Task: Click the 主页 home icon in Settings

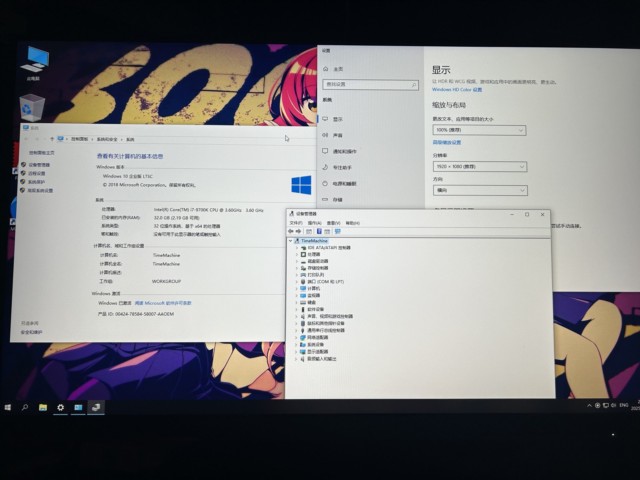Action: pos(327,68)
